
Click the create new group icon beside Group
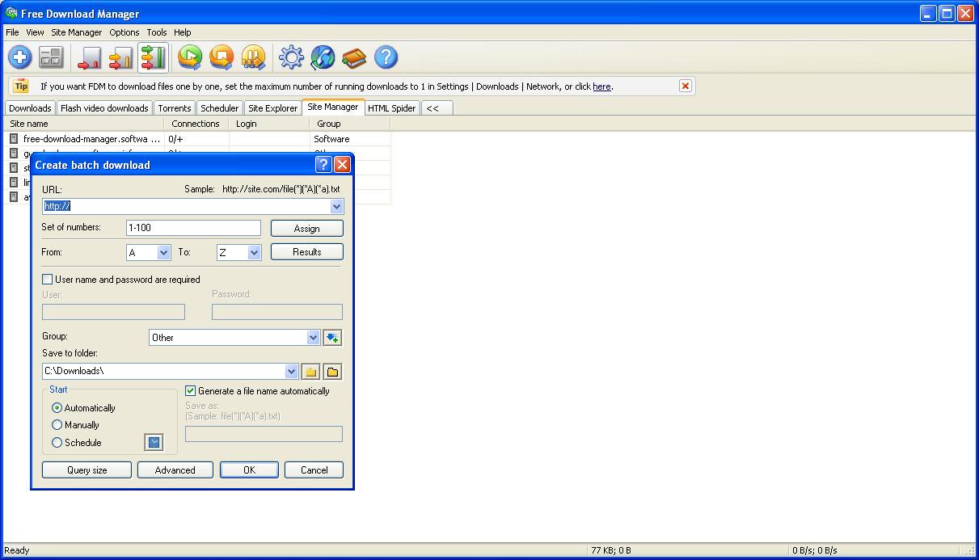tap(333, 337)
